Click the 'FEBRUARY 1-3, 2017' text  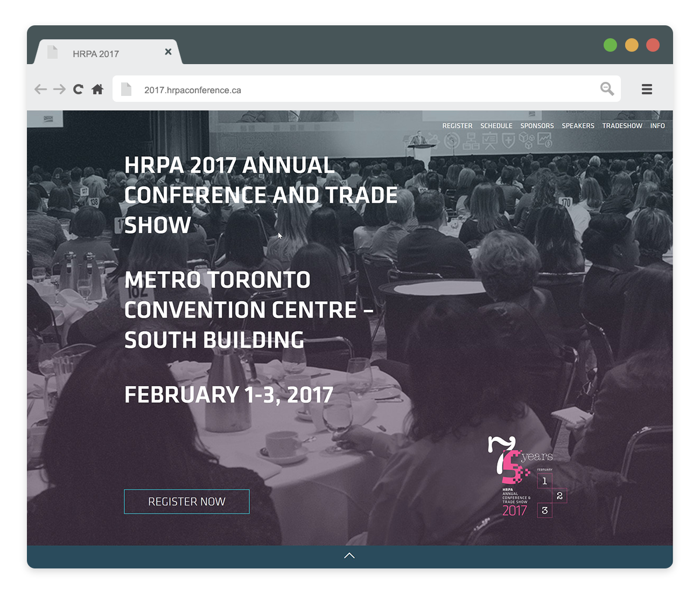tap(229, 395)
